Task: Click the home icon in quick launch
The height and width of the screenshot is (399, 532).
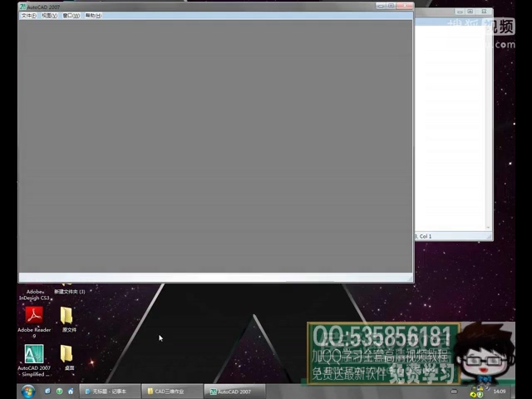Action: (x=71, y=392)
